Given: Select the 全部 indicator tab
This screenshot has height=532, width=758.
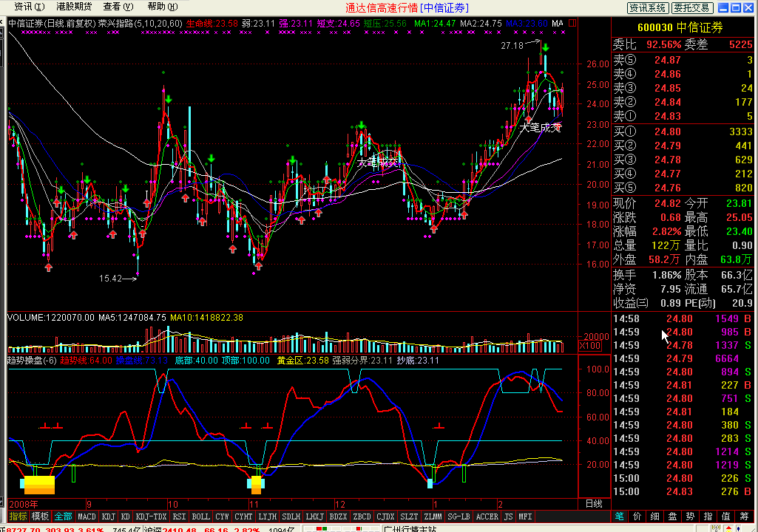Looking at the screenshot, I should 64,516.
